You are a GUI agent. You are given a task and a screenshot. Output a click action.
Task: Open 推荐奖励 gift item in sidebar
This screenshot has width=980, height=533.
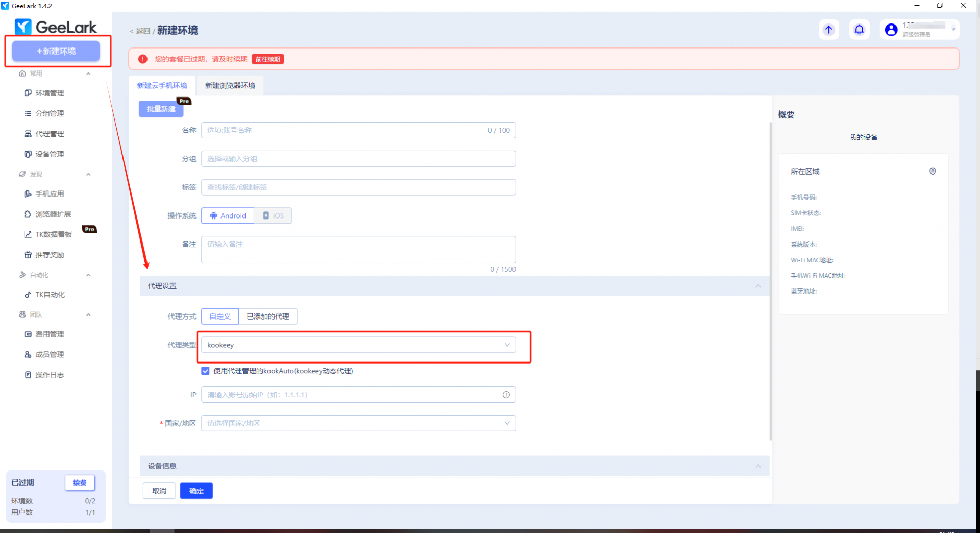point(49,255)
